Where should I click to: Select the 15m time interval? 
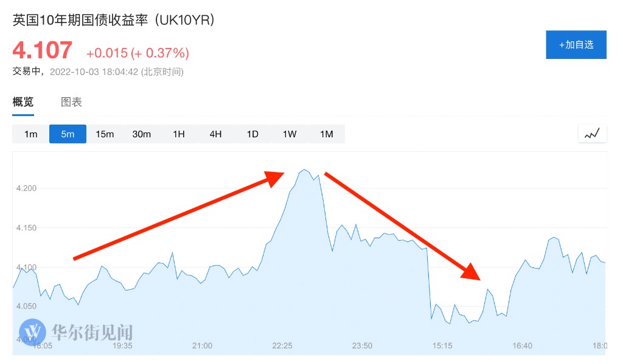[x=105, y=134]
